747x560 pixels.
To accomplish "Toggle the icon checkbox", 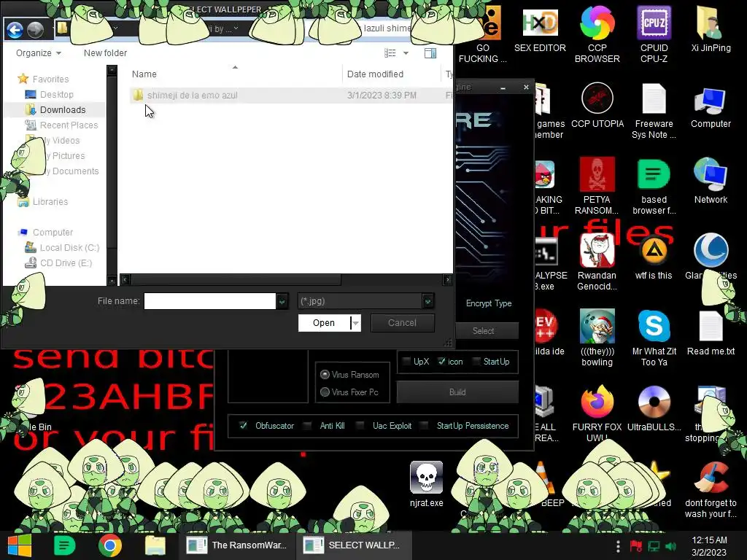I will click(x=441, y=362).
